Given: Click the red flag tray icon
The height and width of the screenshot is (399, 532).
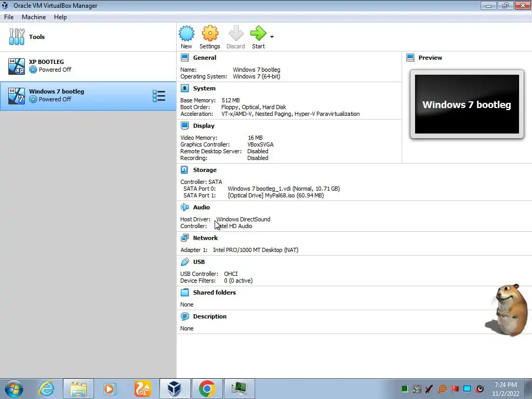Looking at the screenshot, I should 455,389.
